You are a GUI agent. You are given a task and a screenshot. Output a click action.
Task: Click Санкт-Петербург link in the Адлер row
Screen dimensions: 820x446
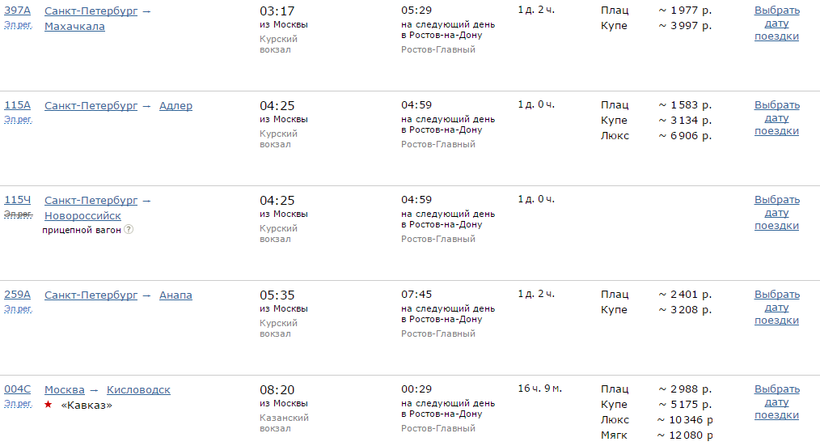point(91,105)
